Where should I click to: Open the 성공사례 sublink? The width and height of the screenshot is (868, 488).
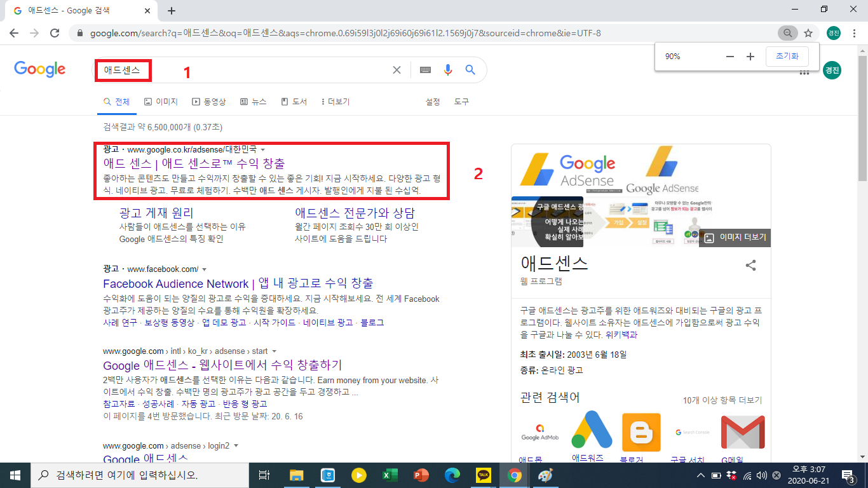pos(159,404)
